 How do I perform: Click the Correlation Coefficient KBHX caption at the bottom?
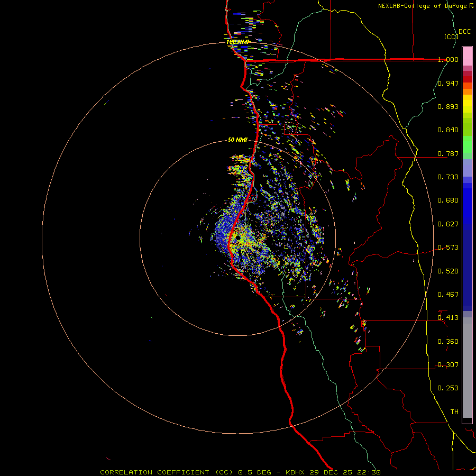(240, 472)
